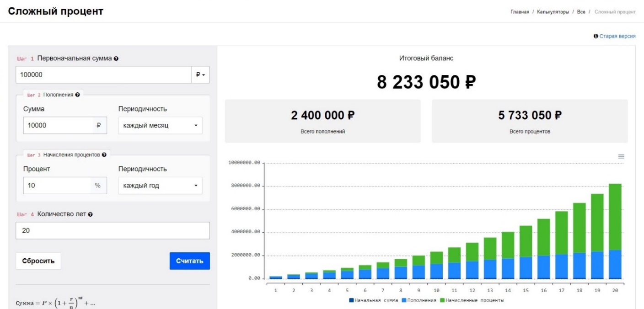Click the percent input field showing 10
Viewport: 644px width, 309px height.
click(x=57, y=186)
